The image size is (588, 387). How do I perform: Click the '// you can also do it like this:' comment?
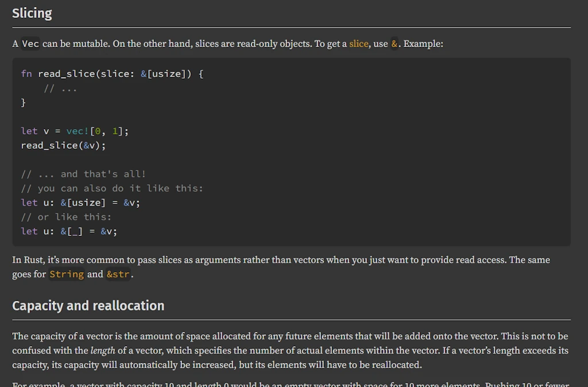point(112,188)
